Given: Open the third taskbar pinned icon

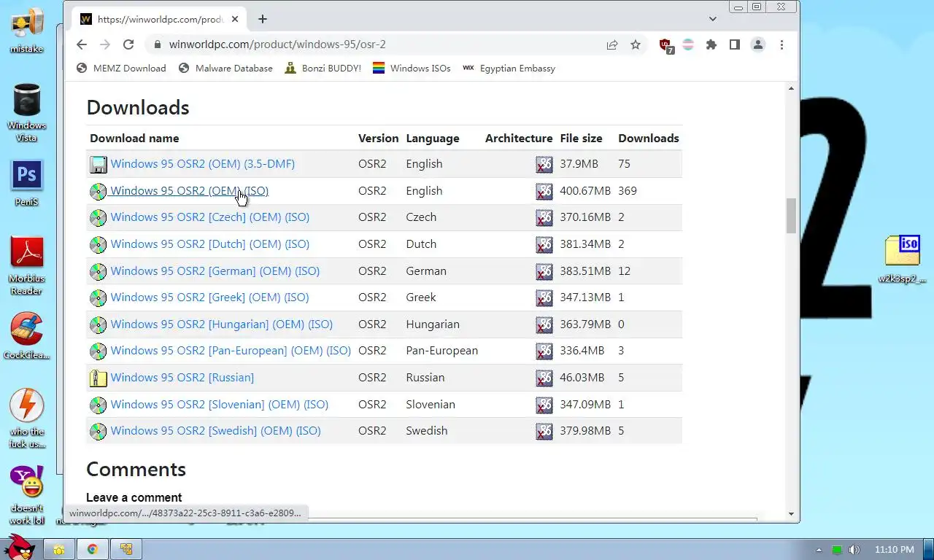Looking at the screenshot, I should (126, 549).
